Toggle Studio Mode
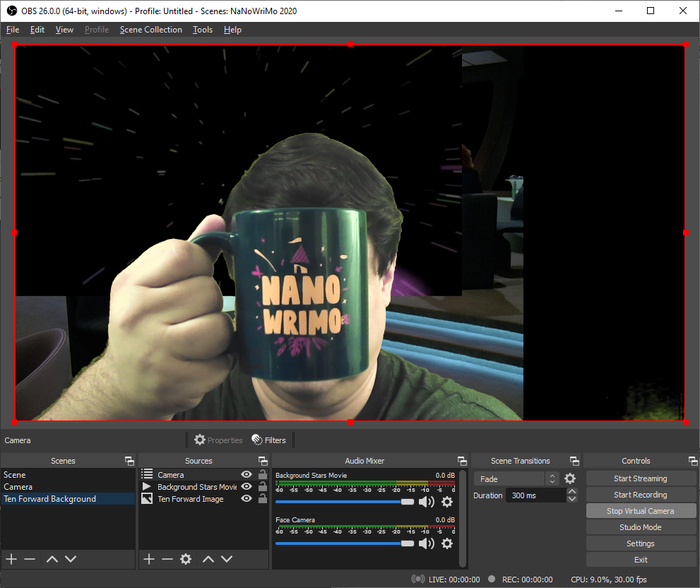The height and width of the screenshot is (588, 700). [x=641, y=527]
